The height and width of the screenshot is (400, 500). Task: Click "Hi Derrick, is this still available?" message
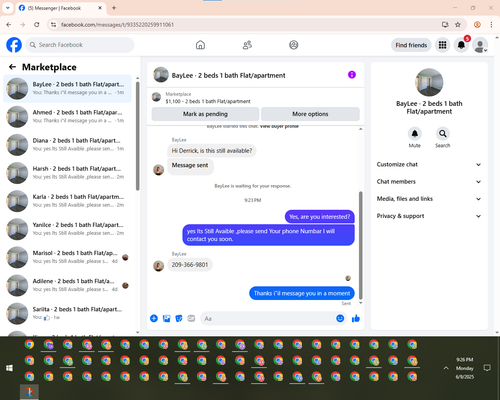tap(212, 151)
